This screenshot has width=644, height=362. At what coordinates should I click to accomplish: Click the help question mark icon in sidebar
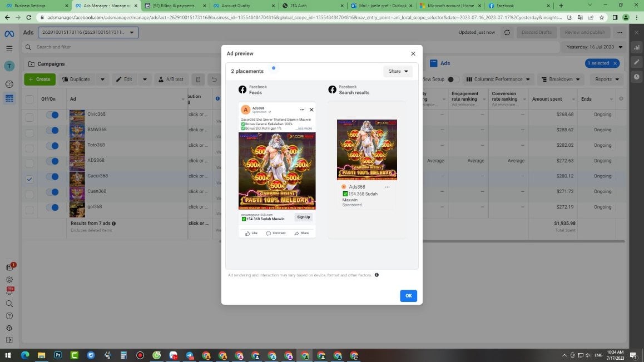coord(9,316)
